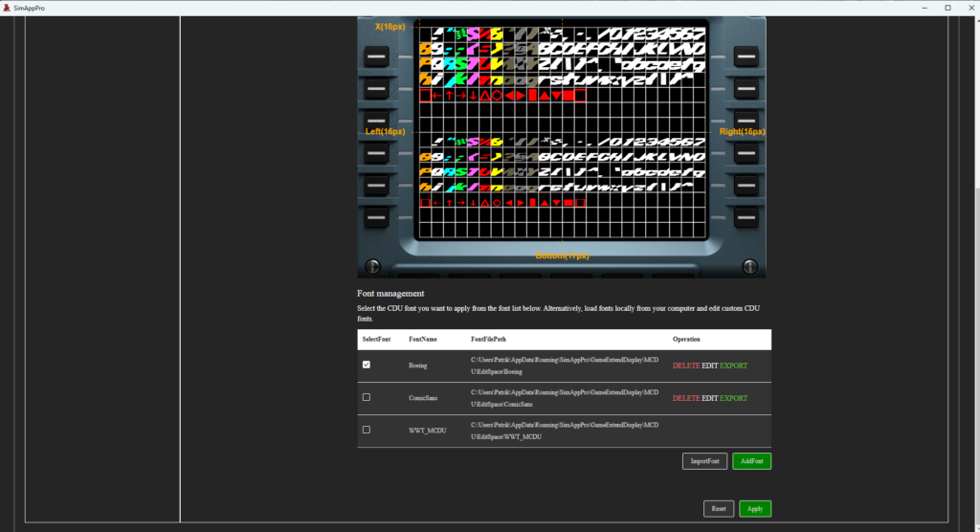The width and height of the screenshot is (980, 532).
Task: Export the ComicSans font
Action: [733, 398]
